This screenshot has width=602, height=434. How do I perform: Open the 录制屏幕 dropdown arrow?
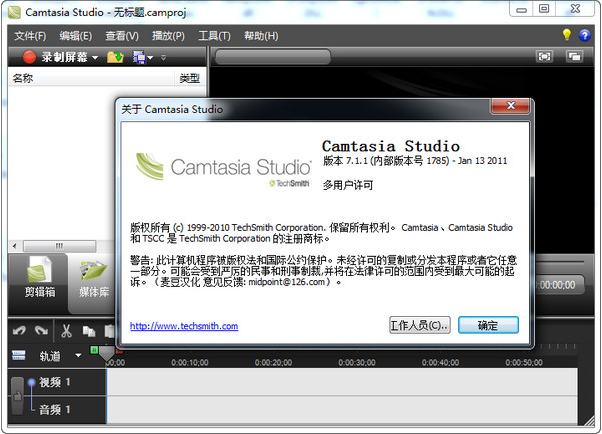(x=94, y=57)
